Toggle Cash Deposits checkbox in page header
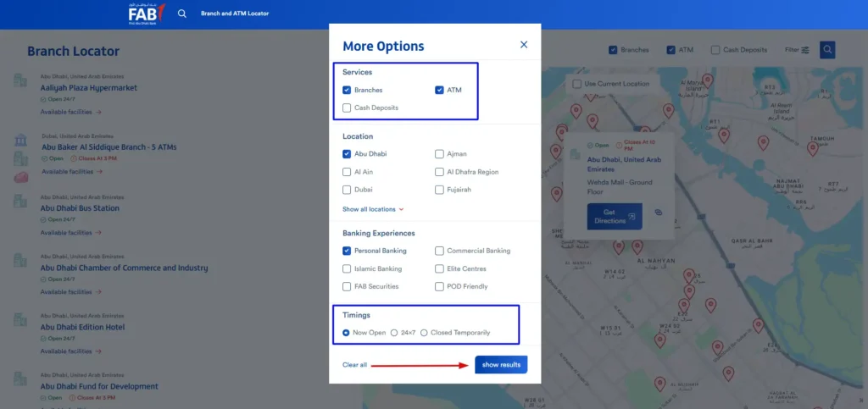Screen dimensions: 868x409 pyautogui.click(x=715, y=50)
